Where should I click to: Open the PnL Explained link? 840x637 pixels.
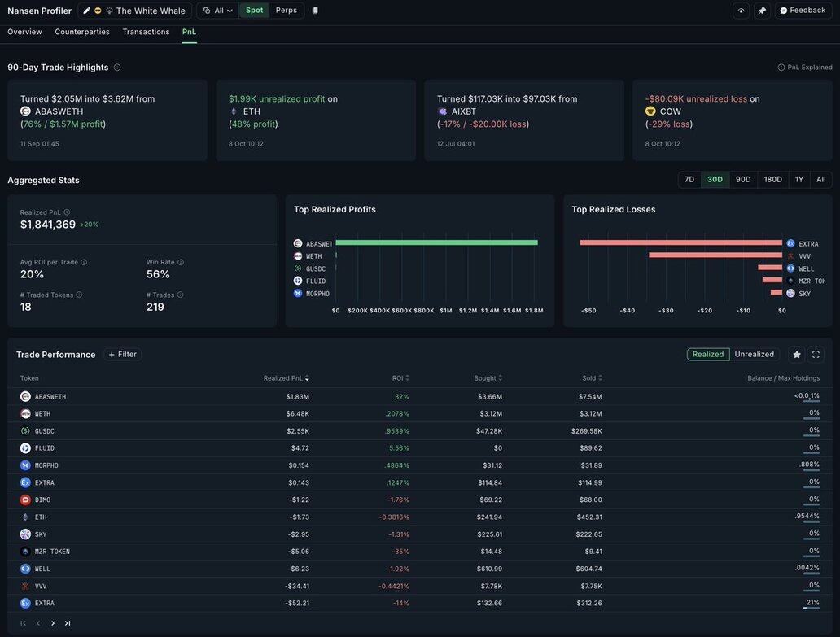pos(804,68)
